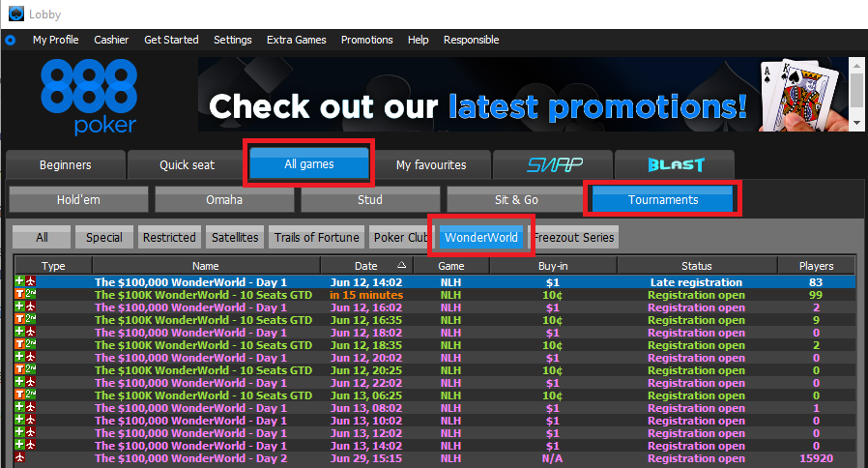The width and height of the screenshot is (868, 468).
Task: Open the My favourites tab
Action: (431, 164)
